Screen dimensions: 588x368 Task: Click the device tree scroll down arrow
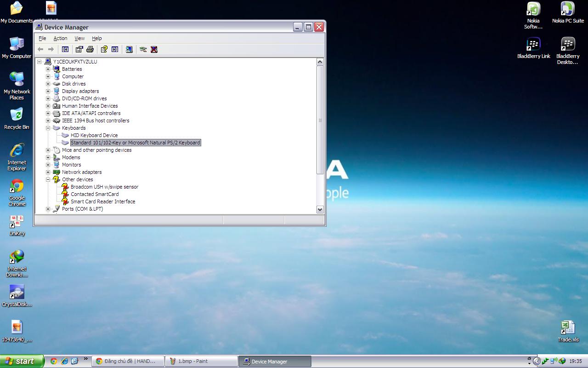coord(320,209)
